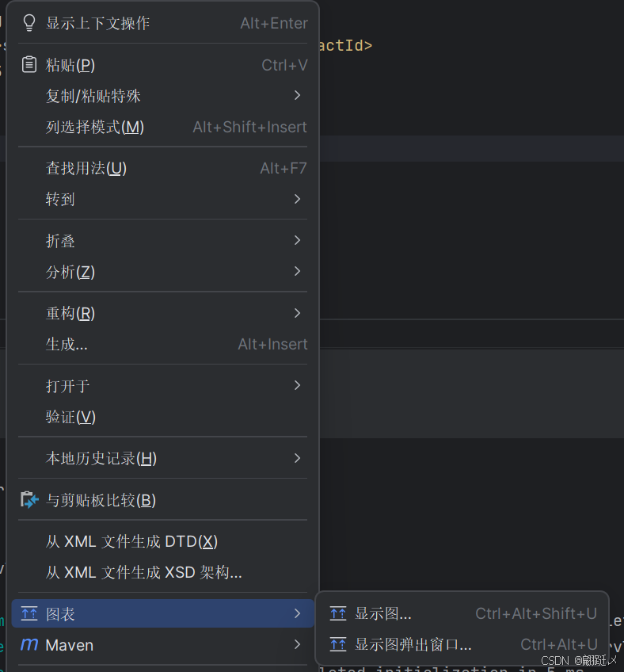Expand the 复制/粘贴特殊 submenu

297,96
